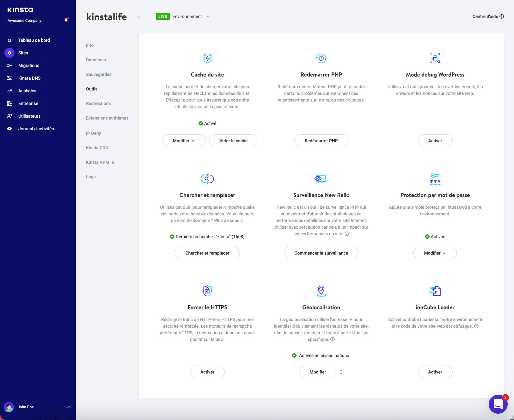Open Utilisateurs with the user icon
514x420 pixels.
9,116
